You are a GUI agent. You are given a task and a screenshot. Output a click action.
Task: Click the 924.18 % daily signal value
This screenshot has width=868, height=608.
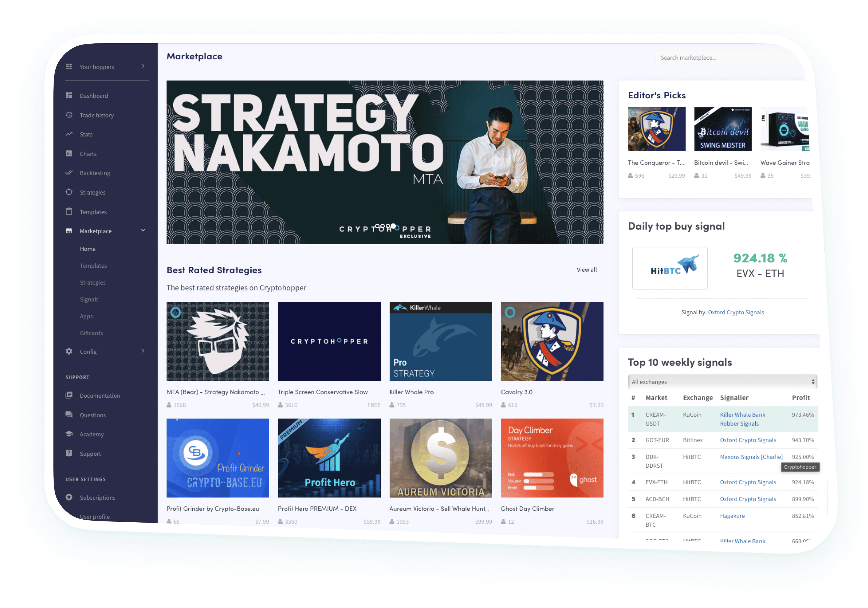760,258
